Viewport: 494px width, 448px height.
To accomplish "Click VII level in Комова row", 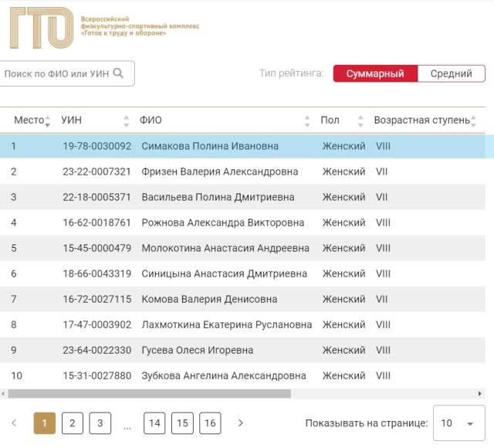I will pyautogui.click(x=381, y=299).
